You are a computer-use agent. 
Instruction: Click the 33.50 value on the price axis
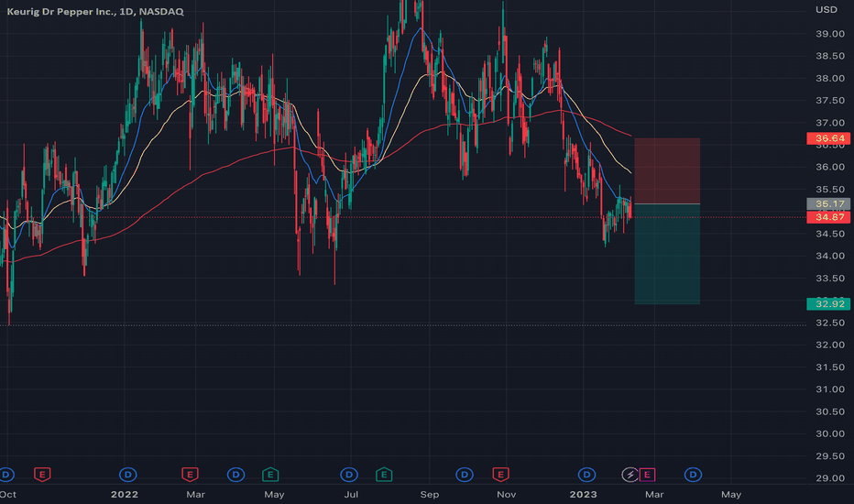[x=830, y=279]
